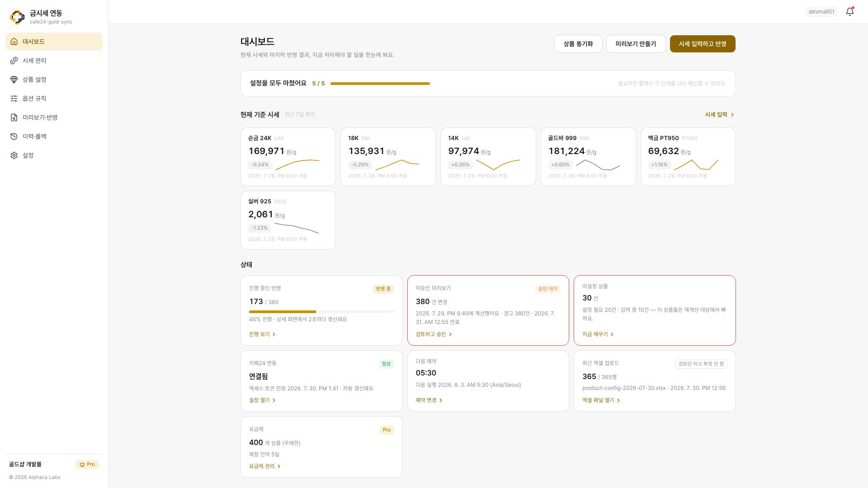
Task: Click the 골드샵 개발몰 shop name
Action: pos(25,465)
